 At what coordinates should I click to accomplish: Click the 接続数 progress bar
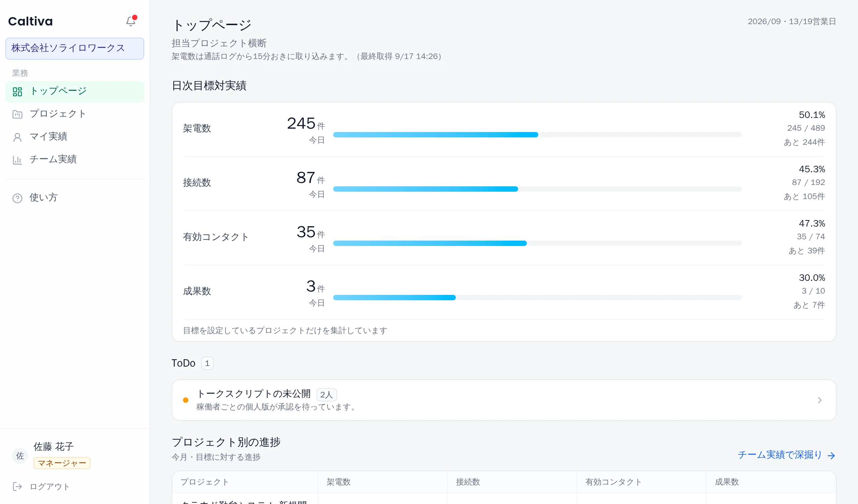pyautogui.click(x=537, y=189)
